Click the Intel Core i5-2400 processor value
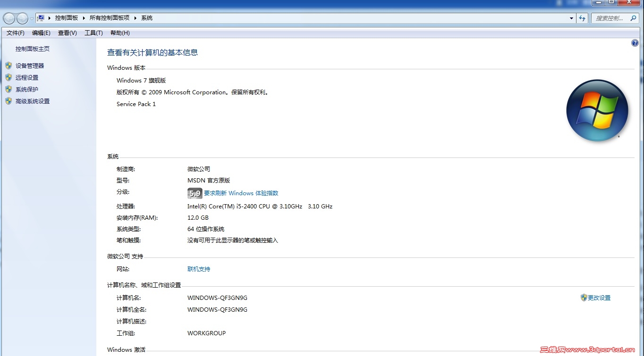 [x=260, y=207]
